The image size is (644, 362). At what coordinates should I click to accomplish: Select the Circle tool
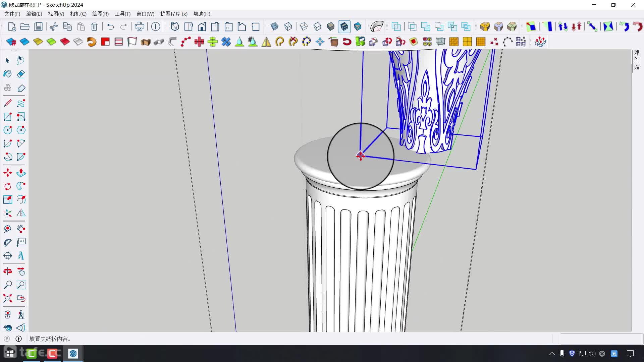coord(7,130)
